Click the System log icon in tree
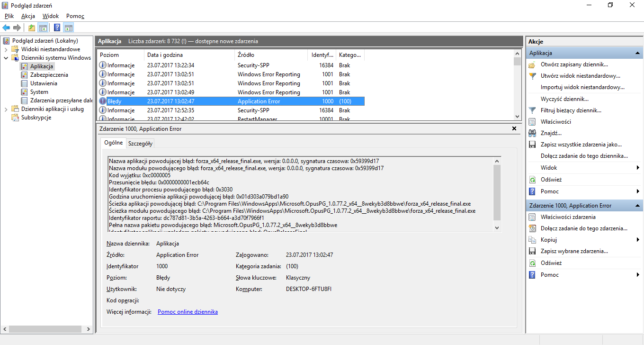644x345 pixels. tap(25, 92)
